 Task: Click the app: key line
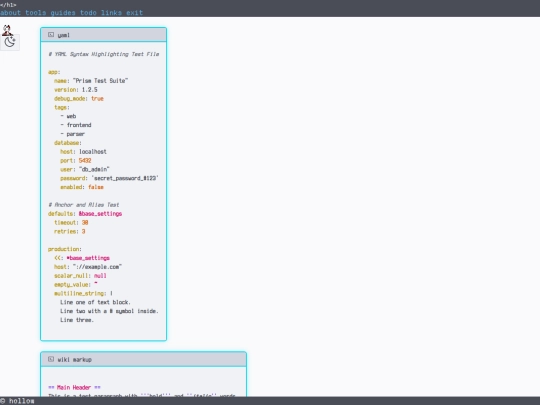pos(54,72)
